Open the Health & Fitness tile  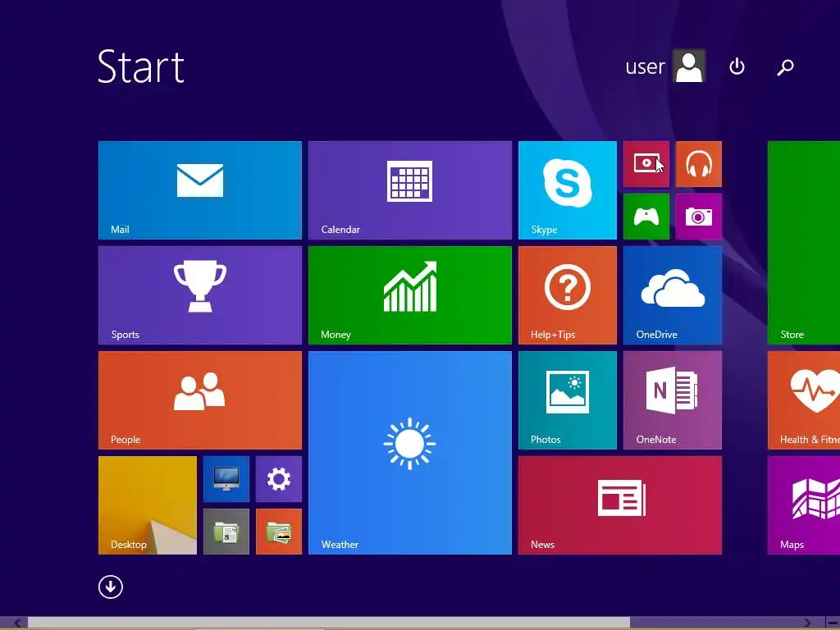(804, 400)
